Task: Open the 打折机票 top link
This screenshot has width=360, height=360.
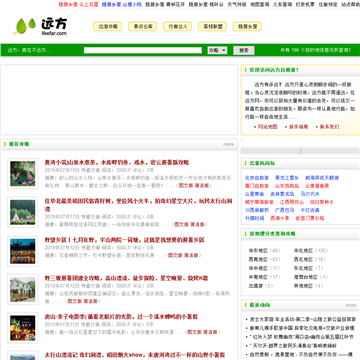Action: (305, 4)
